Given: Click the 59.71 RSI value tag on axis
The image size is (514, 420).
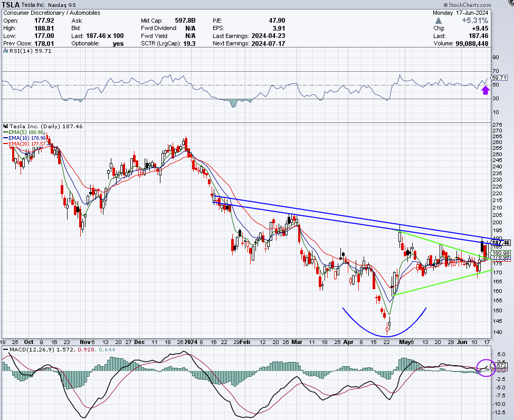Looking at the screenshot, I should pyautogui.click(x=500, y=78).
